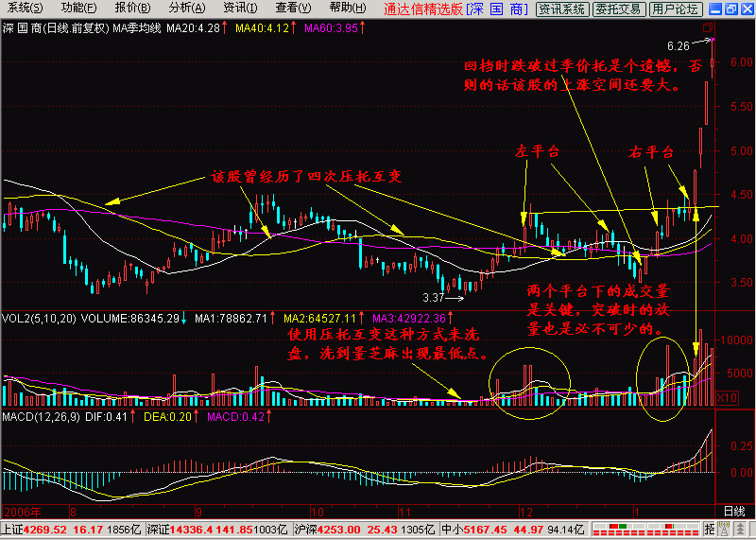Open the 系统(S) menu
The height and width of the screenshot is (540, 756).
click(26, 9)
